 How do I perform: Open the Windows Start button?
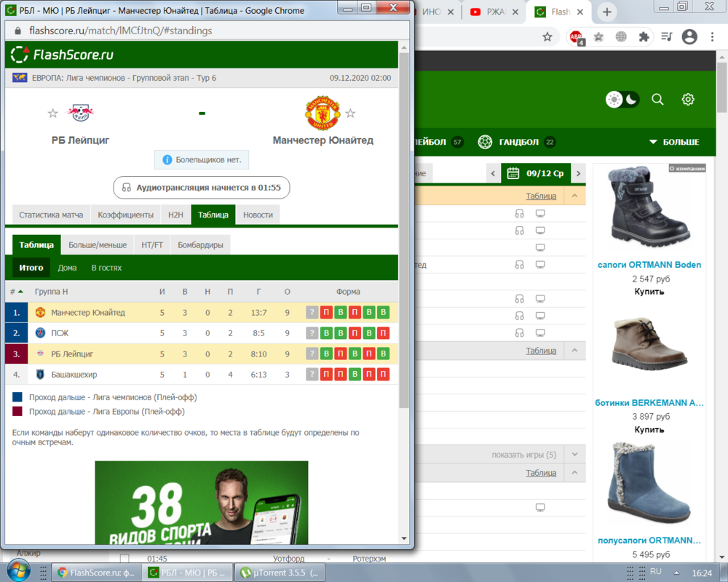tap(19, 571)
